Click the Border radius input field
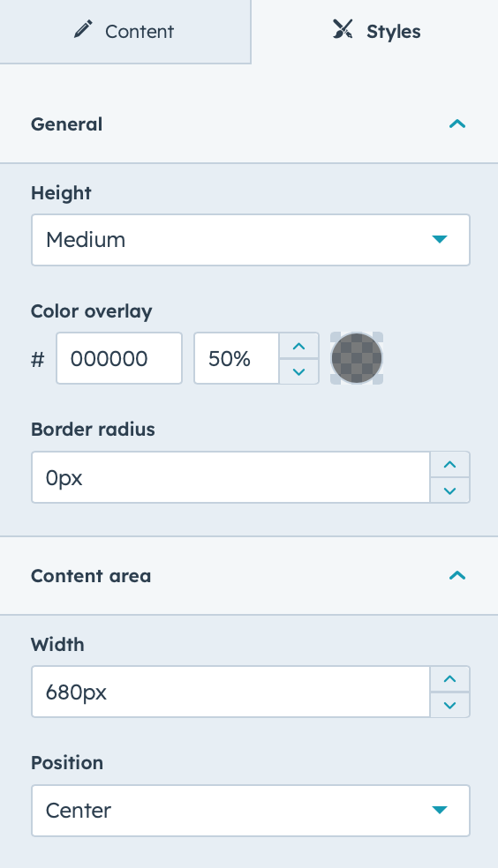Screen dimensions: 498x868 click(x=231, y=477)
